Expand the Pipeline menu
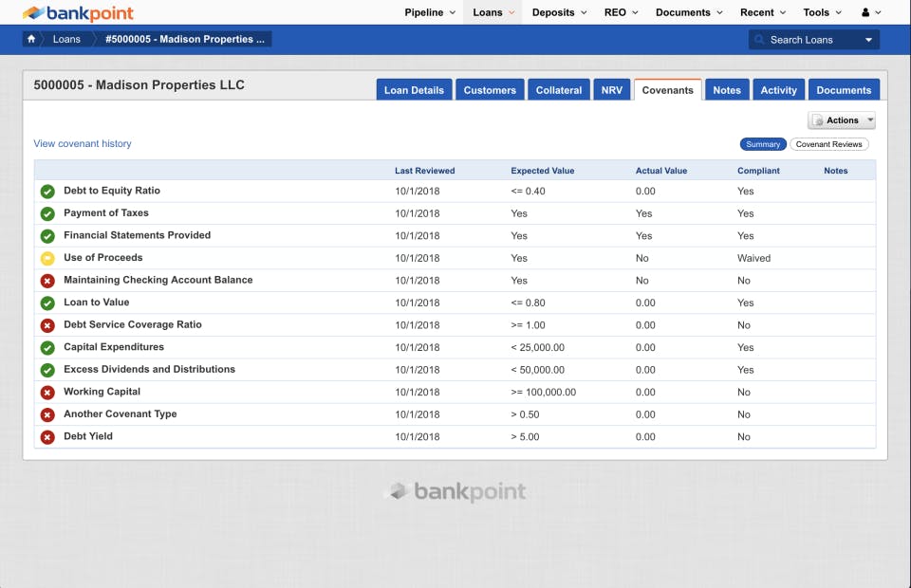This screenshot has width=911, height=588. (x=430, y=12)
